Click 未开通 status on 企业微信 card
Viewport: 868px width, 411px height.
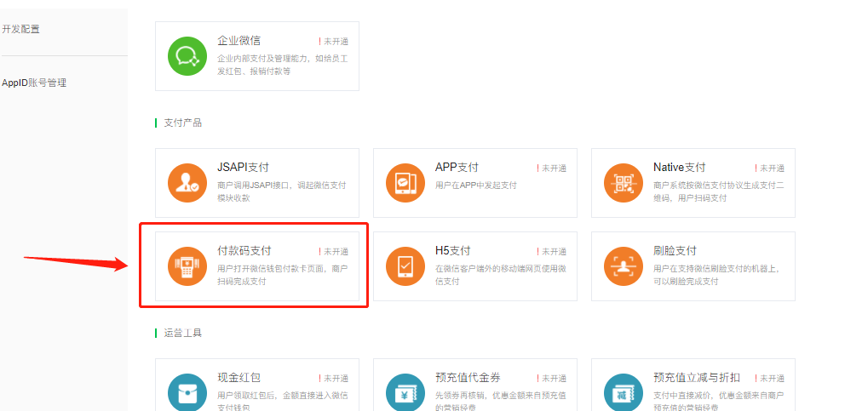(335, 42)
